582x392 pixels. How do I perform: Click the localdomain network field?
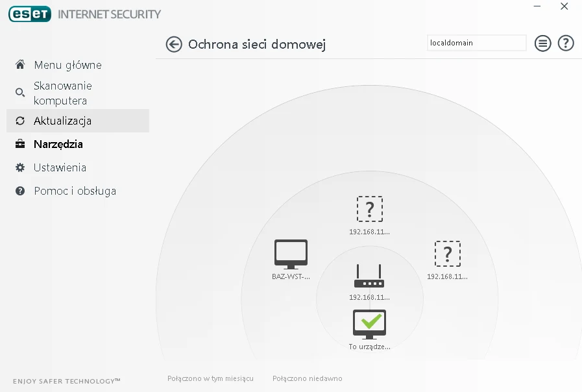(476, 43)
